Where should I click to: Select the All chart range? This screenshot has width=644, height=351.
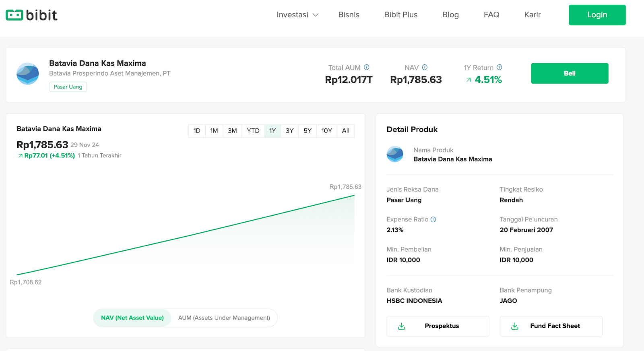click(346, 131)
